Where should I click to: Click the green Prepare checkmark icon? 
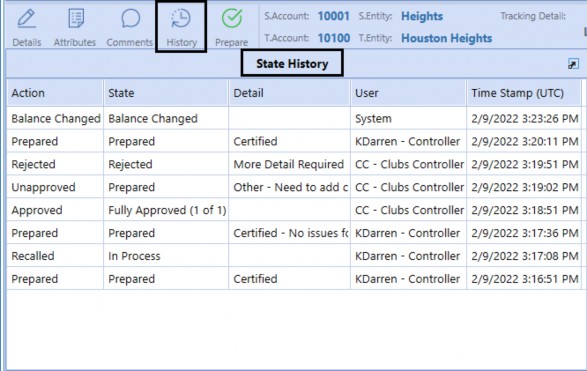pyautogui.click(x=232, y=18)
